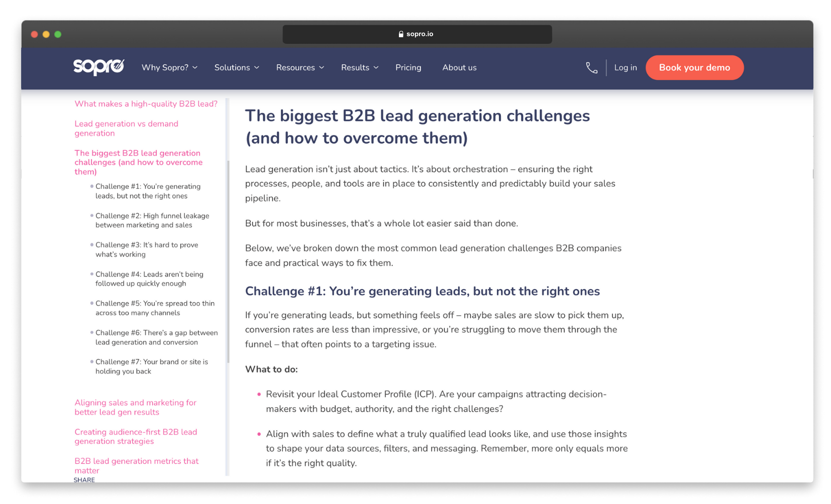
Task: Click the padlock icon in the address bar
Action: pos(400,34)
